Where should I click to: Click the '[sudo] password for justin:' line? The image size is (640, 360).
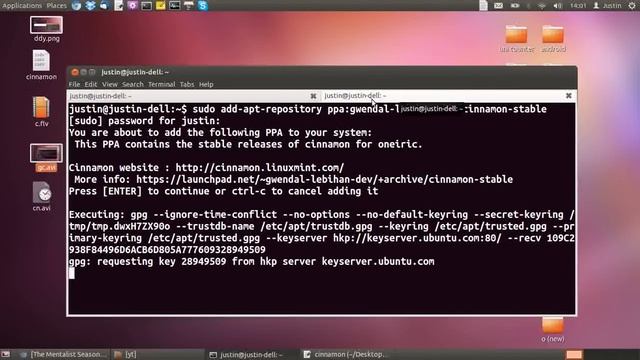[144, 121]
